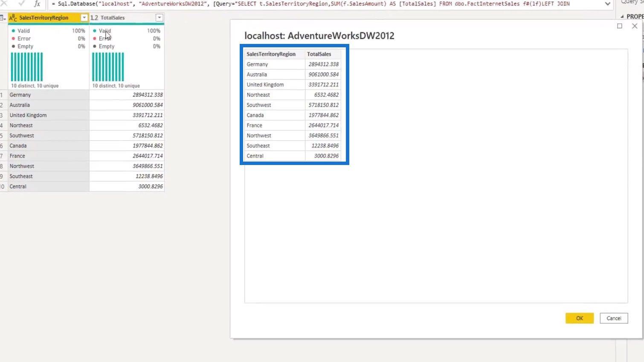
Task: Click grid value 2894312.338
Action: pos(127,95)
